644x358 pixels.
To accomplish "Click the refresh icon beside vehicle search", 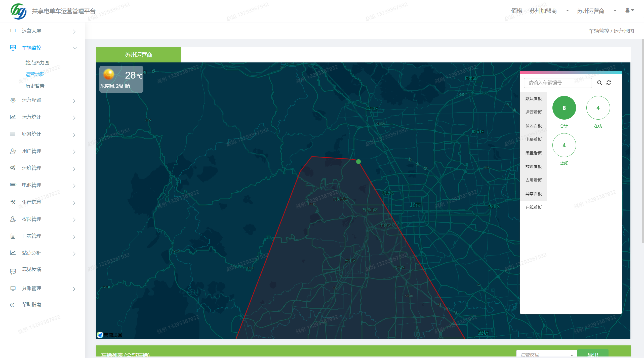I will 609,83.
